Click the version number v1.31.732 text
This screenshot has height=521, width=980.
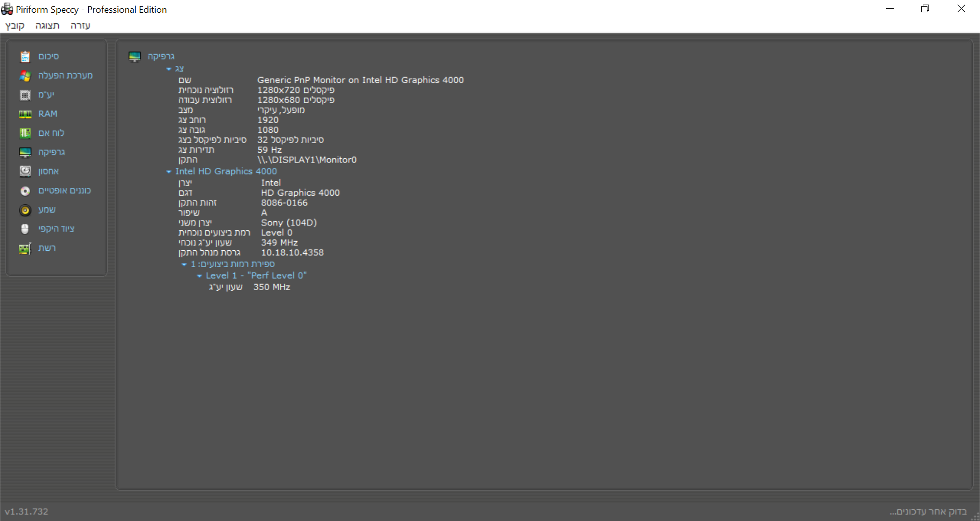point(27,511)
